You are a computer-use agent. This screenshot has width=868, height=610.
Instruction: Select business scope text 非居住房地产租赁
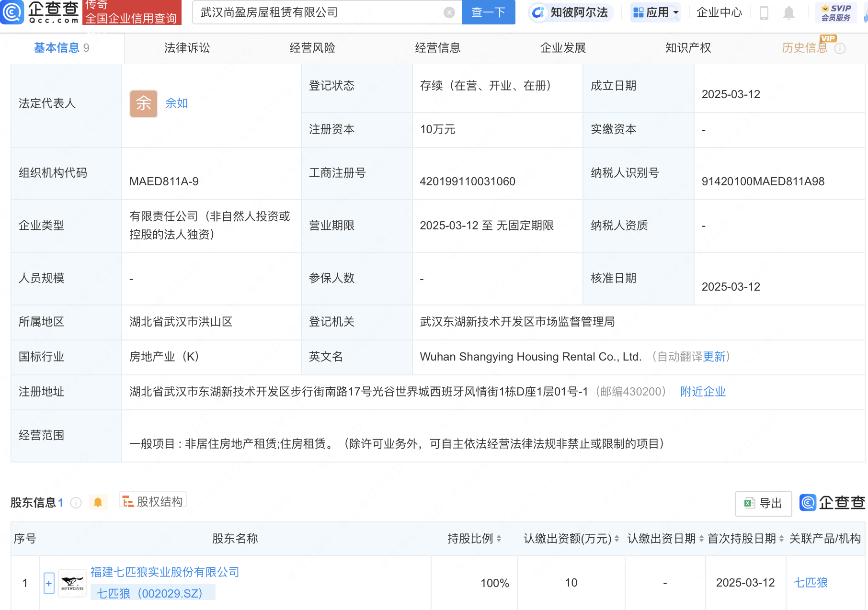(231, 444)
